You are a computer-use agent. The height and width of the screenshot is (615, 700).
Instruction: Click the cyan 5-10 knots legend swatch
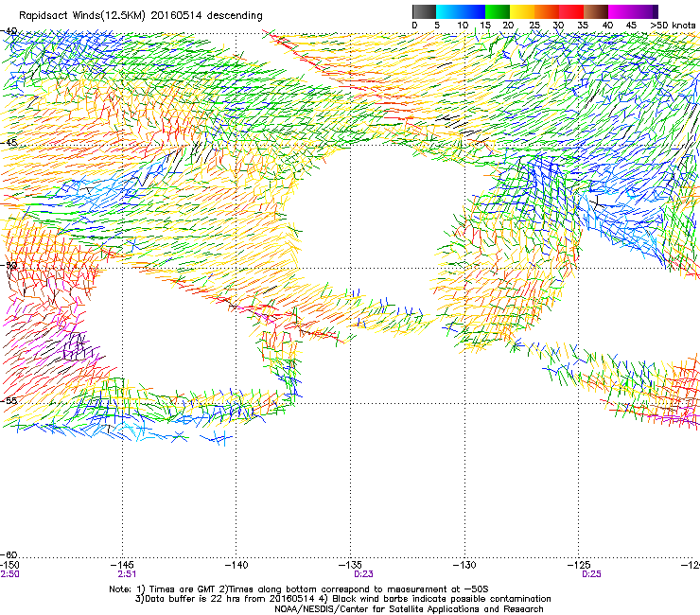click(x=447, y=11)
